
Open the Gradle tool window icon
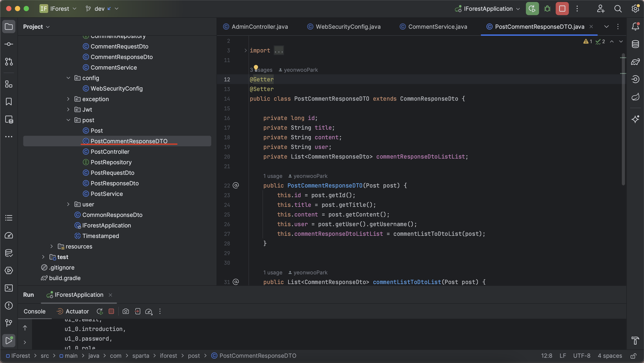coord(635,62)
